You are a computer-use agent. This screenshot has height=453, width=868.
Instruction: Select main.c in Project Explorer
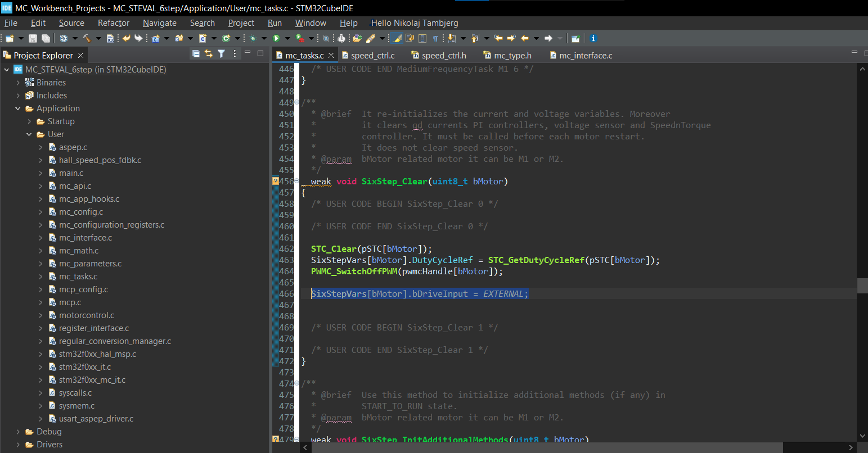coord(71,173)
